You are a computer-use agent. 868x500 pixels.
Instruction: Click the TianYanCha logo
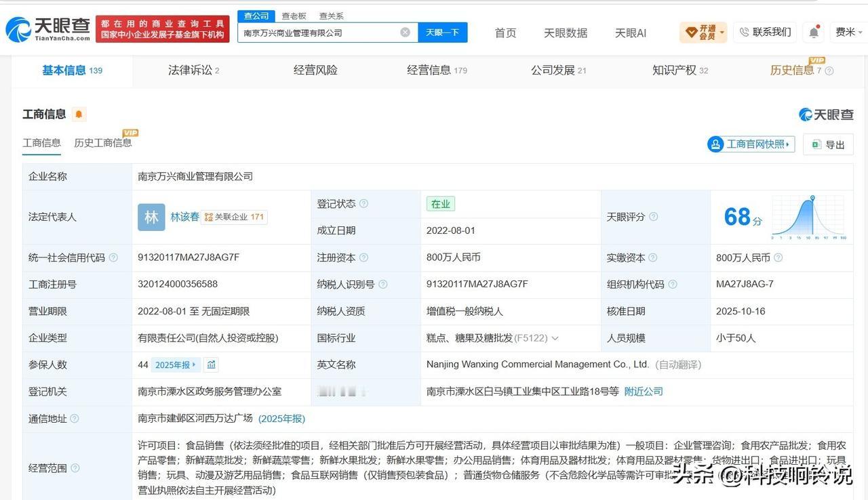coord(47,29)
